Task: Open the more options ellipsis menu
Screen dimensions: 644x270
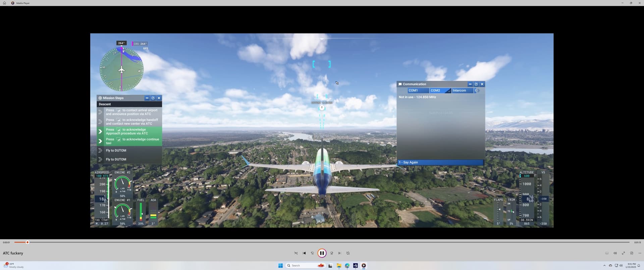Action: [640, 253]
